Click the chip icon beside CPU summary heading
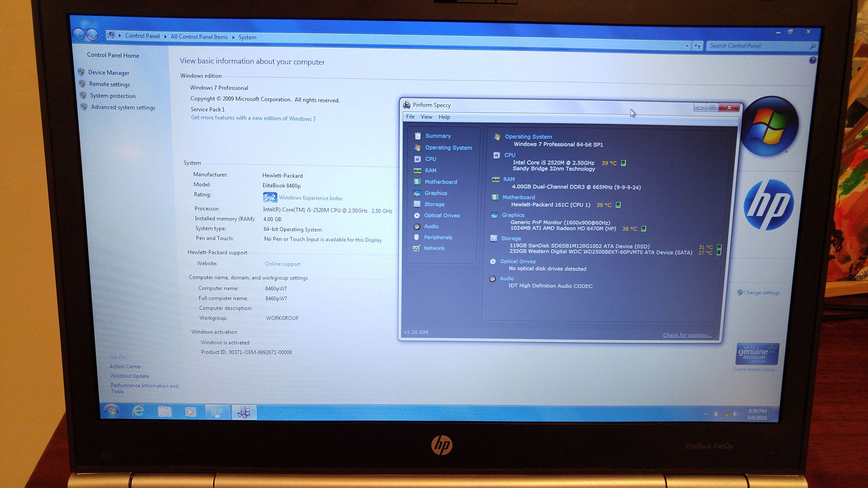Viewport: 868px width, 488px height. click(x=496, y=155)
